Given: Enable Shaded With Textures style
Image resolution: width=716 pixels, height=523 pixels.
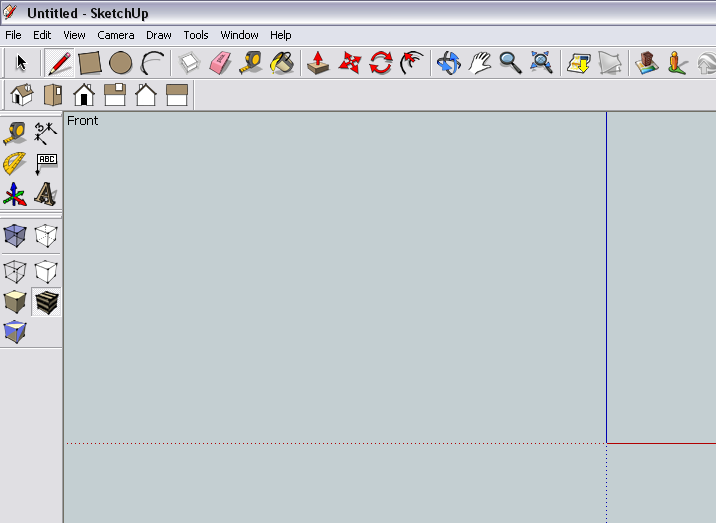Looking at the screenshot, I should (46, 302).
